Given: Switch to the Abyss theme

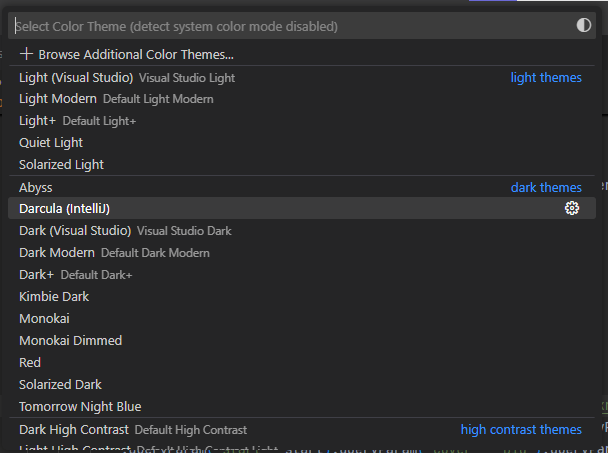Looking at the screenshot, I should 302,187.
